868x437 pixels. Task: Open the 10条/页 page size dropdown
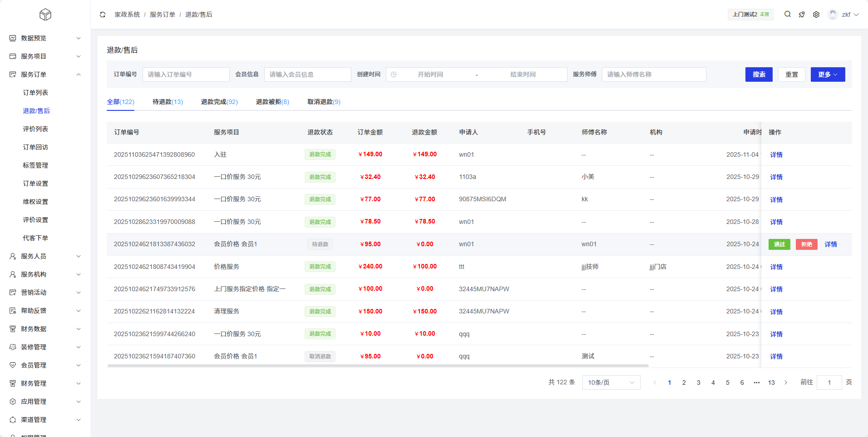611,382
